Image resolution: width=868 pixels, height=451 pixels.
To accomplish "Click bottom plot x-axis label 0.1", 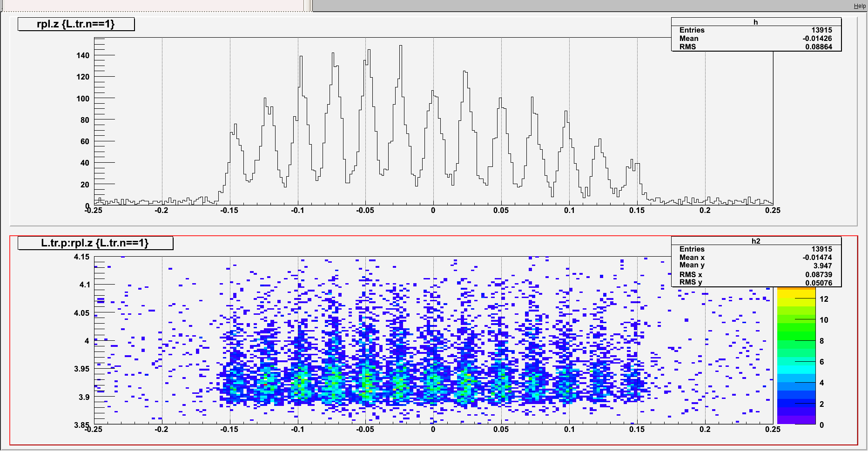I will [569, 430].
